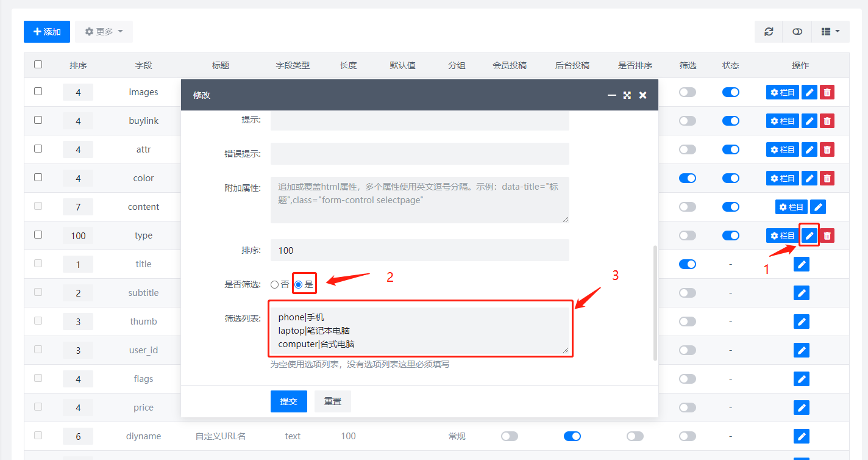
Task: Click the blue 添加 add button
Action: click(47, 32)
